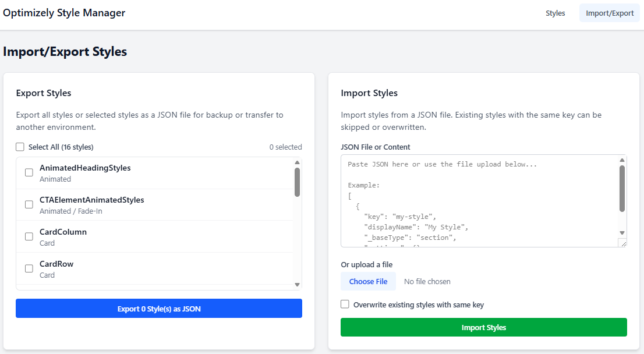The width and height of the screenshot is (644, 354).
Task: Click the JSON textarea scrollbar thumb
Action: click(x=622, y=188)
